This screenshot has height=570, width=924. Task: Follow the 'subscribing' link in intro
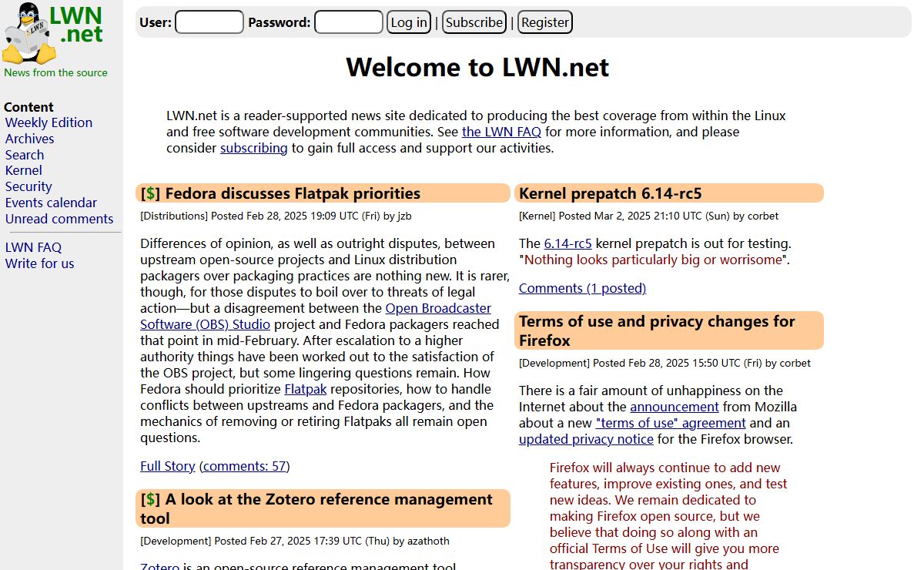tap(254, 148)
